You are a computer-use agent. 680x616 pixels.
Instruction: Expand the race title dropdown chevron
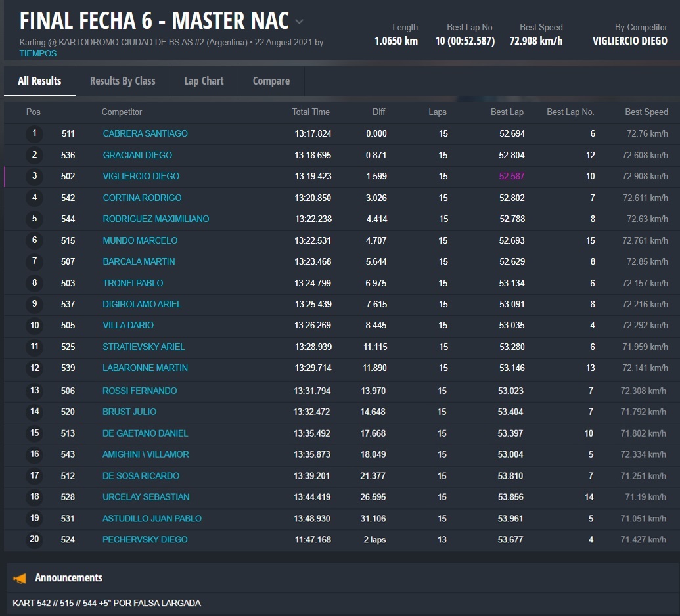[x=300, y=22]
